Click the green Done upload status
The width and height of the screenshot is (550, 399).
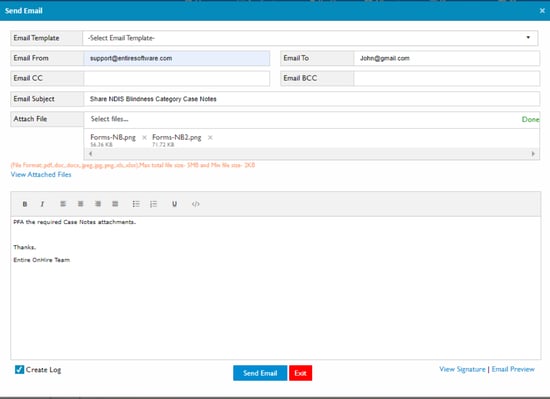click(x=530, y=119)
